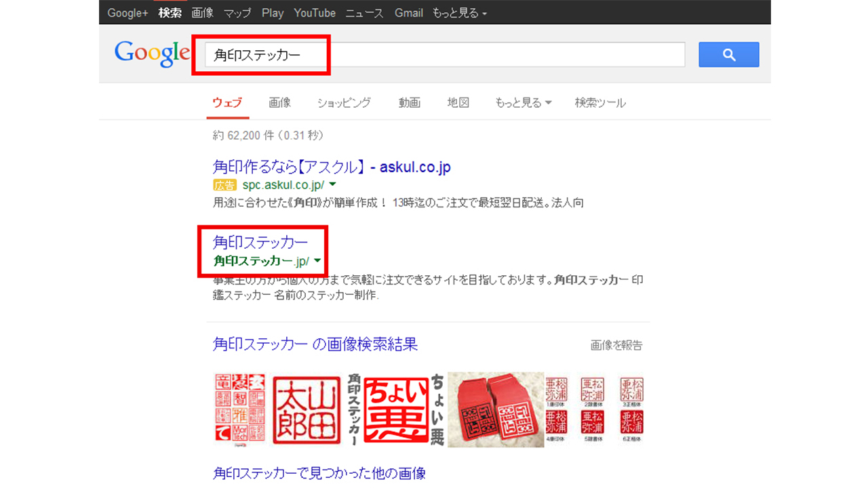The height and width of the screenshot is (488, 868).
Task: Click the blue magnifier search button
Action: point(729,55)
